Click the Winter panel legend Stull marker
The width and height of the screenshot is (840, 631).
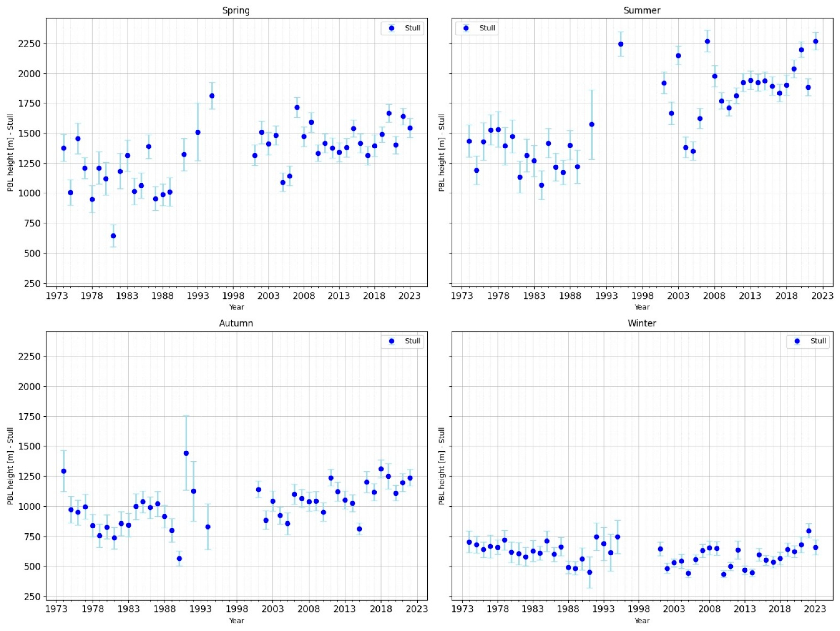pyautogui.click(x=797, y=341)
